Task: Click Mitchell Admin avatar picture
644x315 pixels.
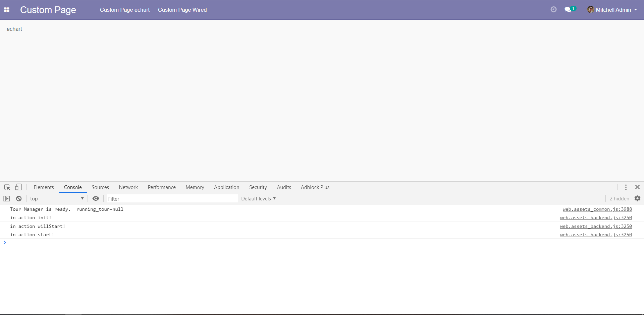Action: coord(590,10)
